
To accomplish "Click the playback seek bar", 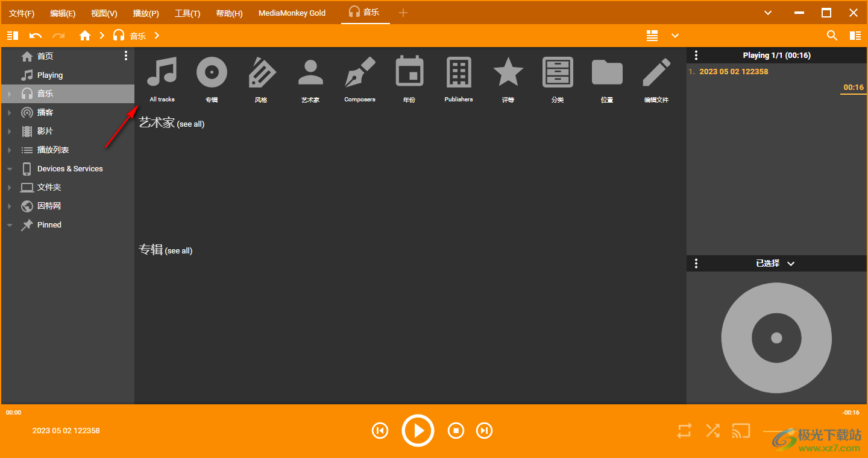I will (x=434, y=406).
